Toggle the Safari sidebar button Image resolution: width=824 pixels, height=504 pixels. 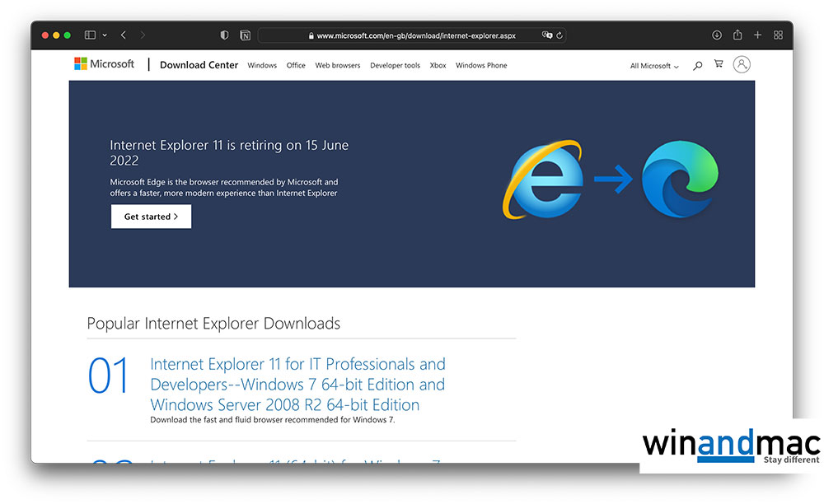pyautogui.click(x=90, y=35)
